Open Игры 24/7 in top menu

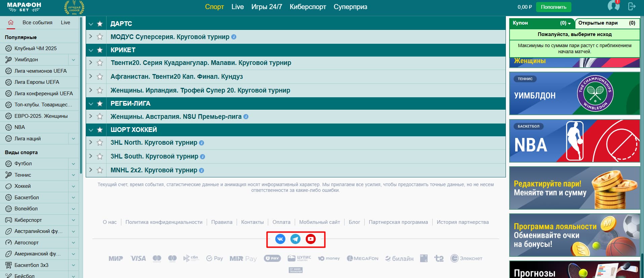coord(267,7)
